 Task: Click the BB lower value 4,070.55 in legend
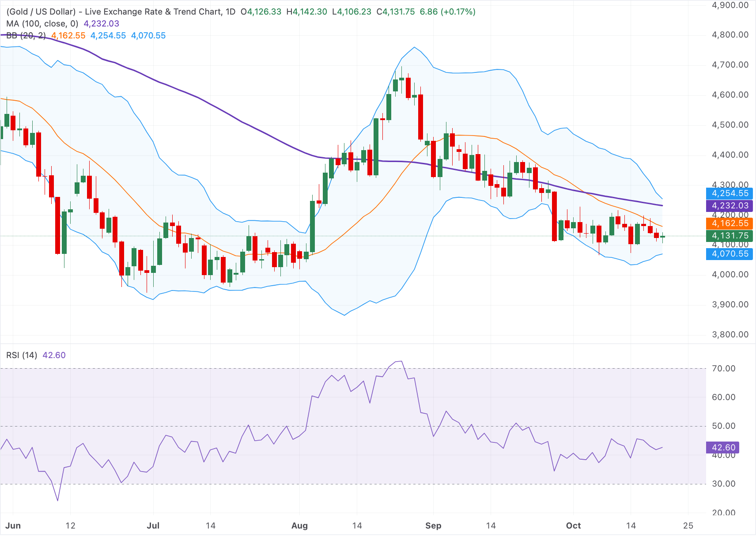(148, 35)
